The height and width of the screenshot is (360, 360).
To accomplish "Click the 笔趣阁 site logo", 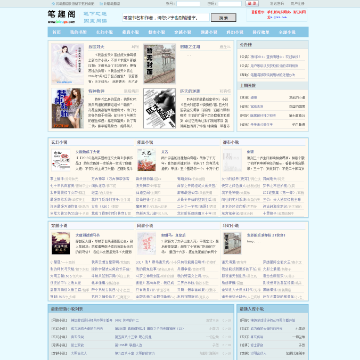I will pyautogui.click(x=62, y=16).
